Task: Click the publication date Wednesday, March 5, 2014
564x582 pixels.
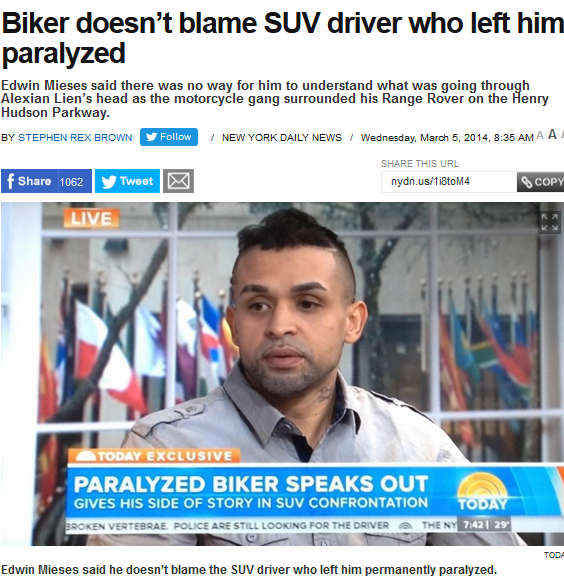Action: tap(447, 138)
